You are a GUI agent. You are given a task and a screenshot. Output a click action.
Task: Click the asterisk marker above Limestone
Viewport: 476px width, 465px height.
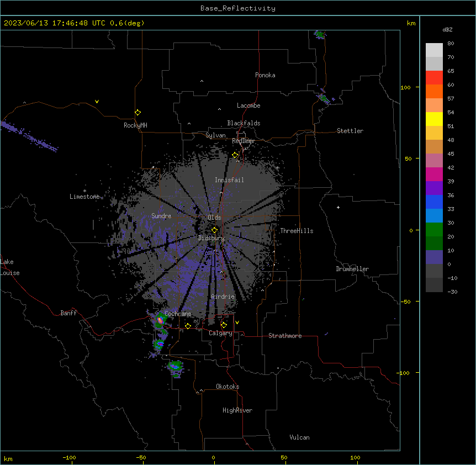84,191
